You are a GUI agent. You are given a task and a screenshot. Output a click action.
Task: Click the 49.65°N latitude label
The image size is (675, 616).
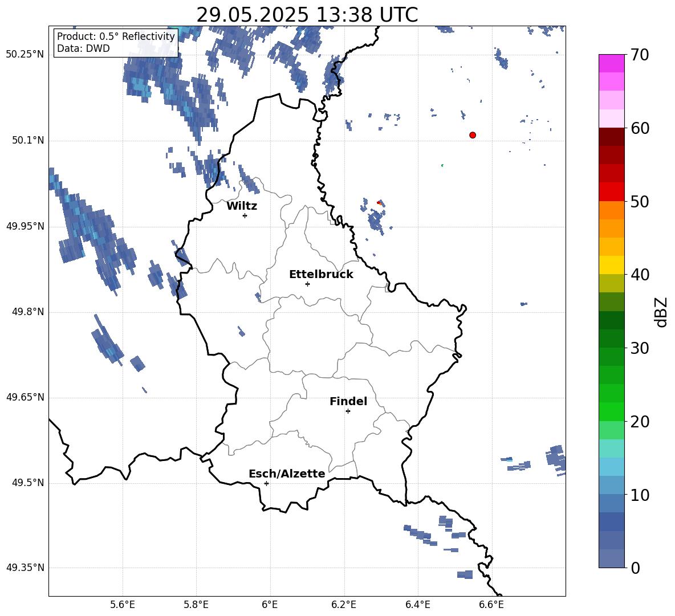25,397
